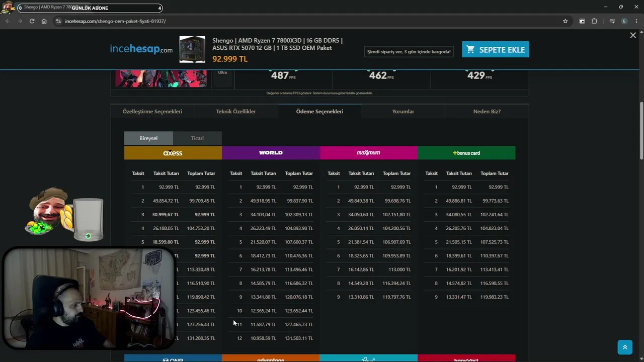Open the Shengo PC case thumbnail

point(192,49)
